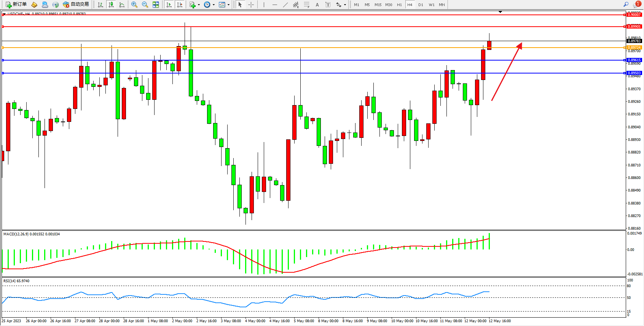Zoom in on the chart
The height and width of the screenshot is (326, 644).
(134, 5)
